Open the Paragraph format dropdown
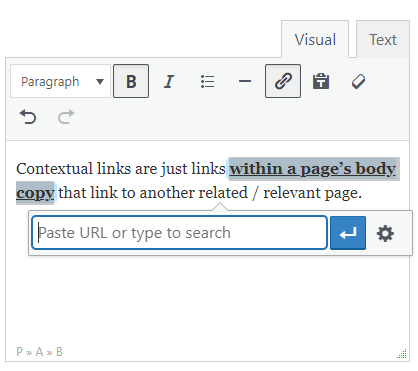The height and width of the screenshot is (371, 418). click(x=60, y=81)
